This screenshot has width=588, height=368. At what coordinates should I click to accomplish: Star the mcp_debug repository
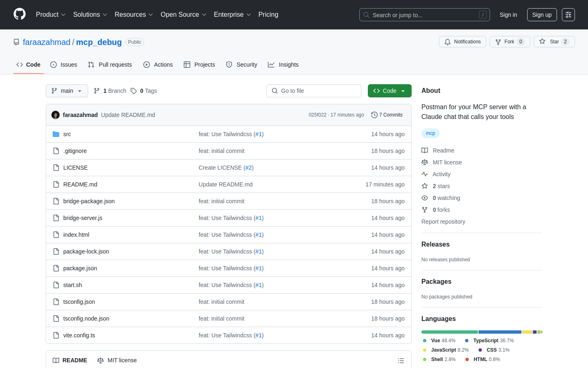tap(554, 42)
